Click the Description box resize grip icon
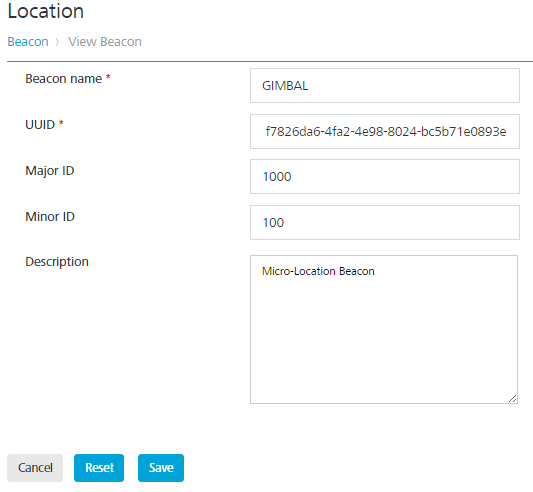 click(x=513, y=398)
